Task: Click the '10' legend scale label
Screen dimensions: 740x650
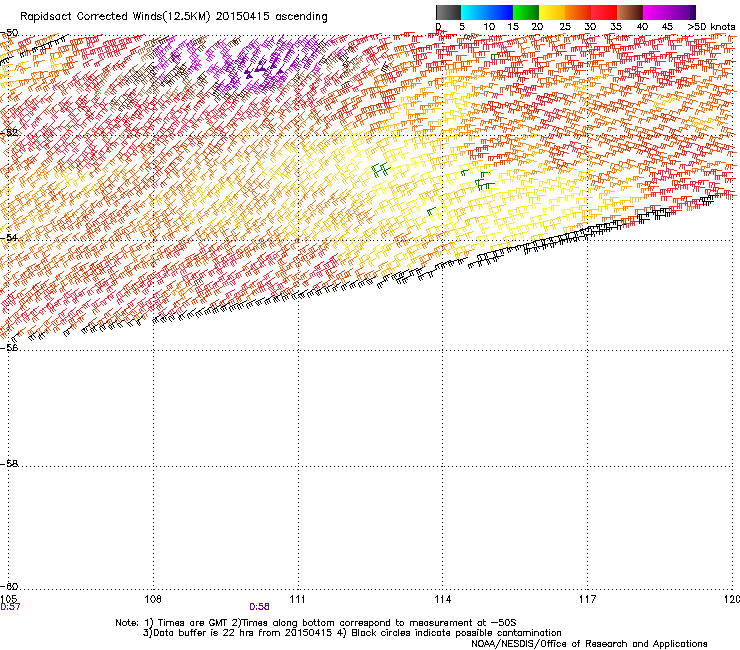Action: 489,27
